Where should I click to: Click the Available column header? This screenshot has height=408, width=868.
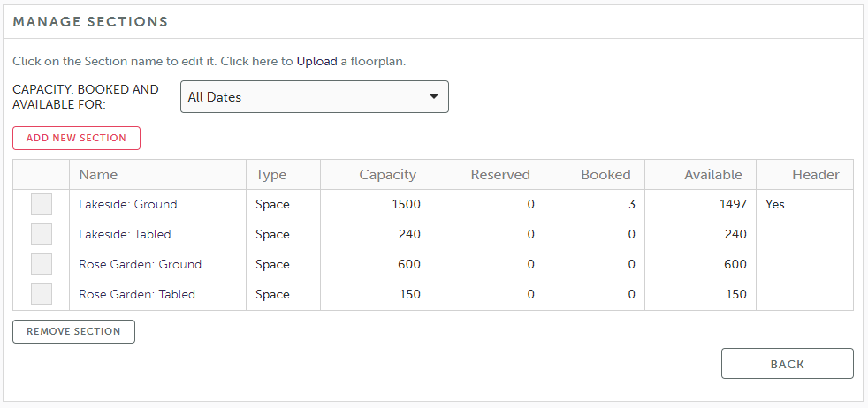point(712,175)
